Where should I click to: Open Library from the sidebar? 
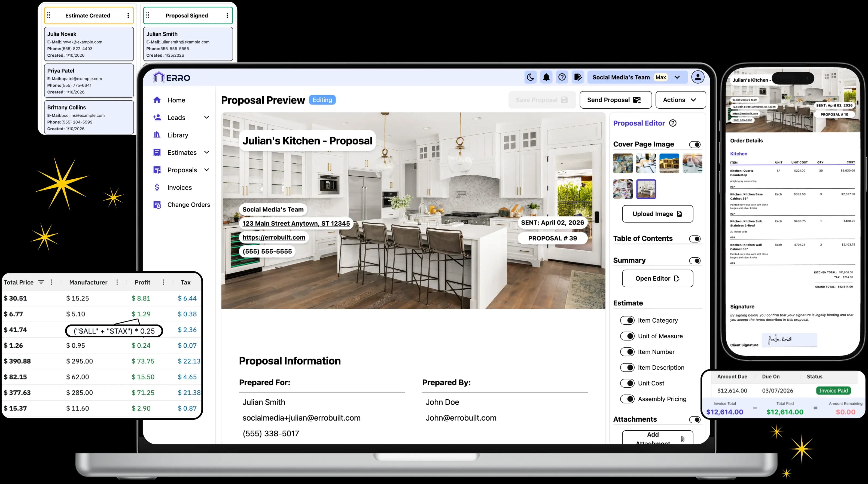178,135
